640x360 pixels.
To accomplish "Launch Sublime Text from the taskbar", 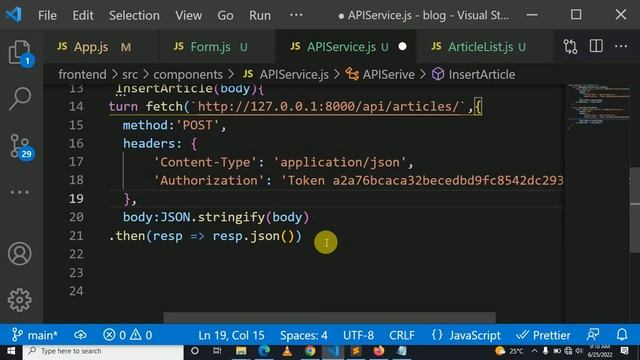I will [x=356, y=351].
